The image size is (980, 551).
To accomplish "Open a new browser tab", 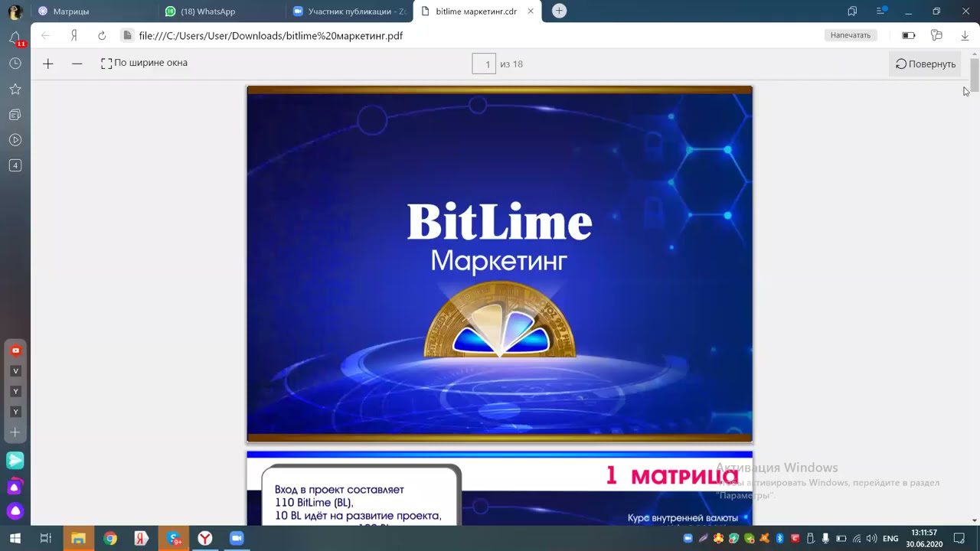I will click(x=559, y=11).
